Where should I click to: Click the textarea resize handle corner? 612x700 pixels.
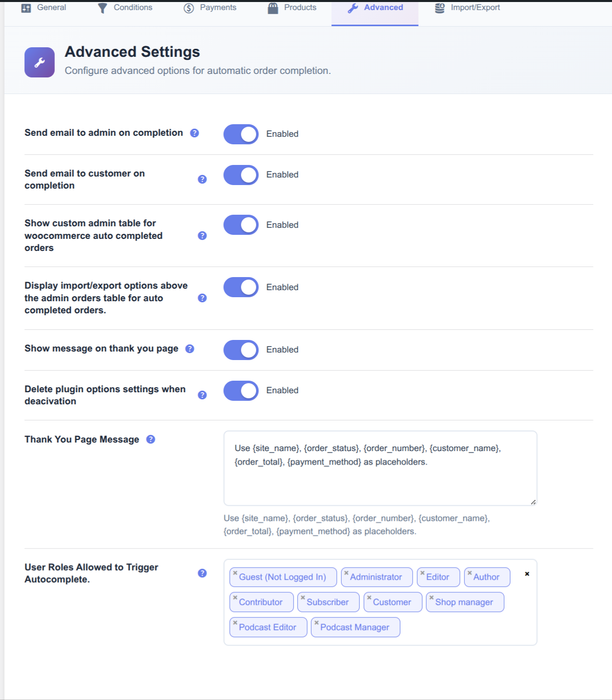click(x=533, y=502)
